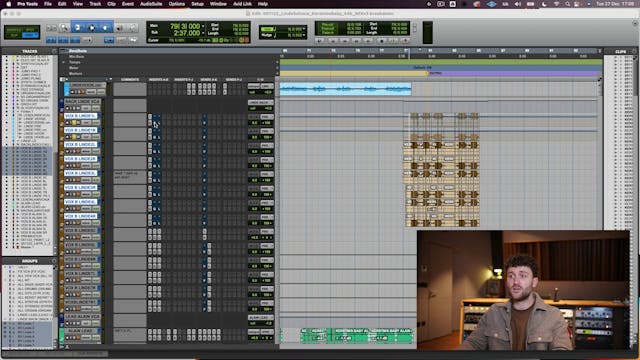Add a meter change with the plus icon
Image resolution: width=640 pixels, height=360 pixels.
click(277, 68)
